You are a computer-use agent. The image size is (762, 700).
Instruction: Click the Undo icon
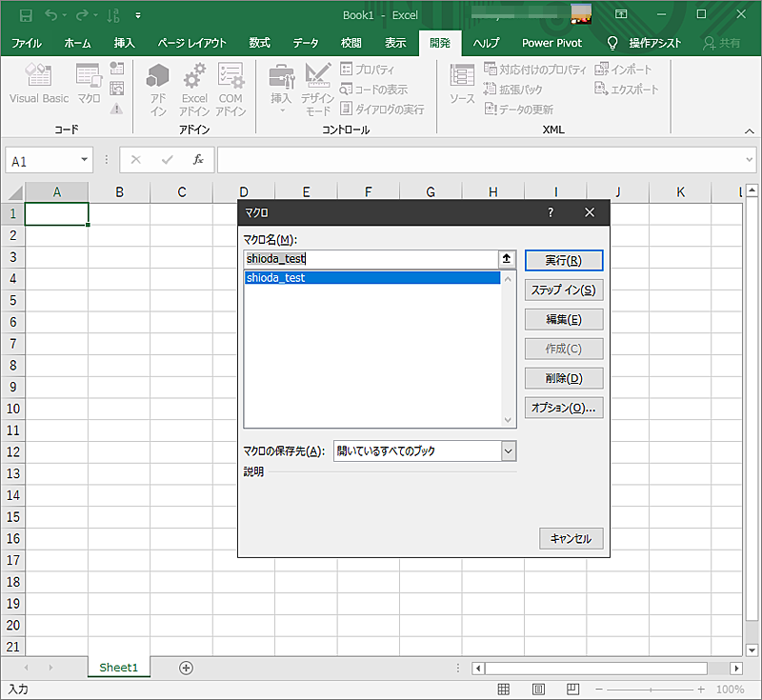pyautogui.click(x=51, y=15)
